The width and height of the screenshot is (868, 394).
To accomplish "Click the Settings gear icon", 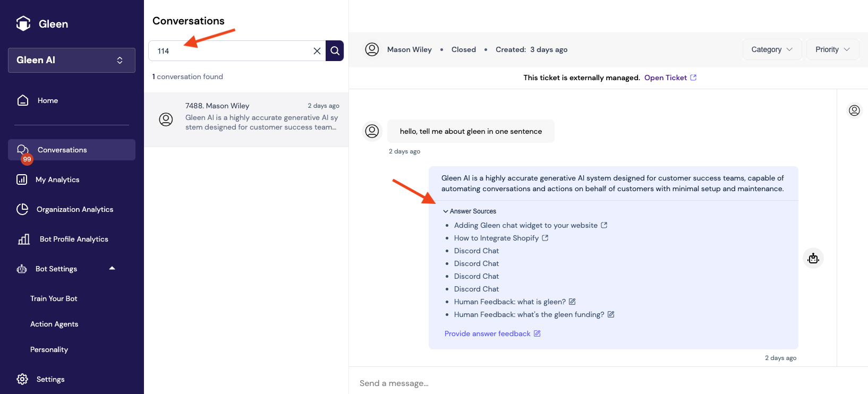I will pos(22,379).
